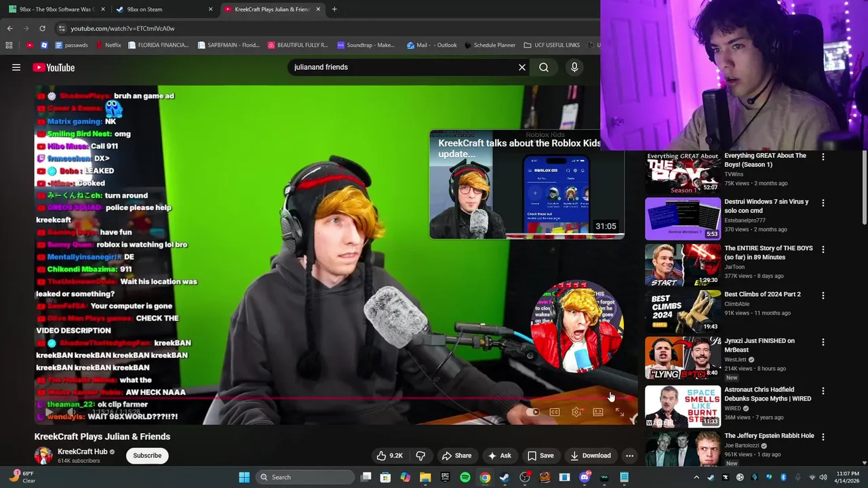This screenshot has height=488, width=868.
Task: Open the 'Schedule Planner' bookmark
Action: click(490, 45)
